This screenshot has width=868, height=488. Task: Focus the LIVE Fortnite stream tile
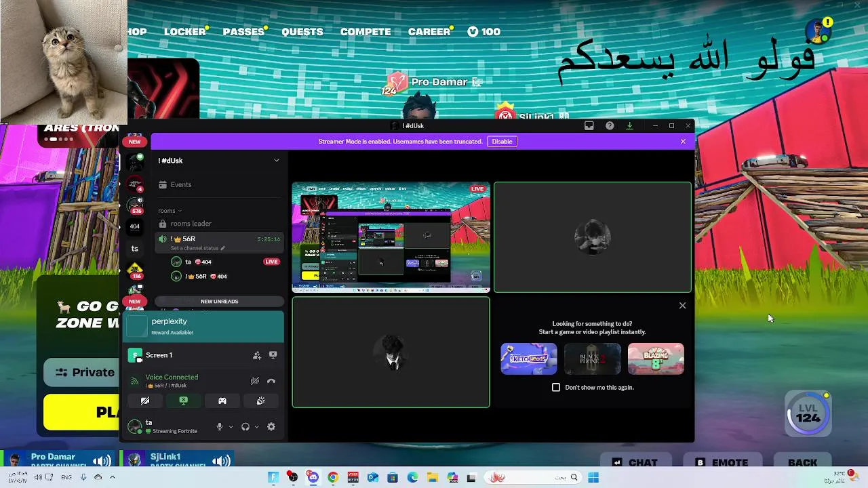coord(391,237)
